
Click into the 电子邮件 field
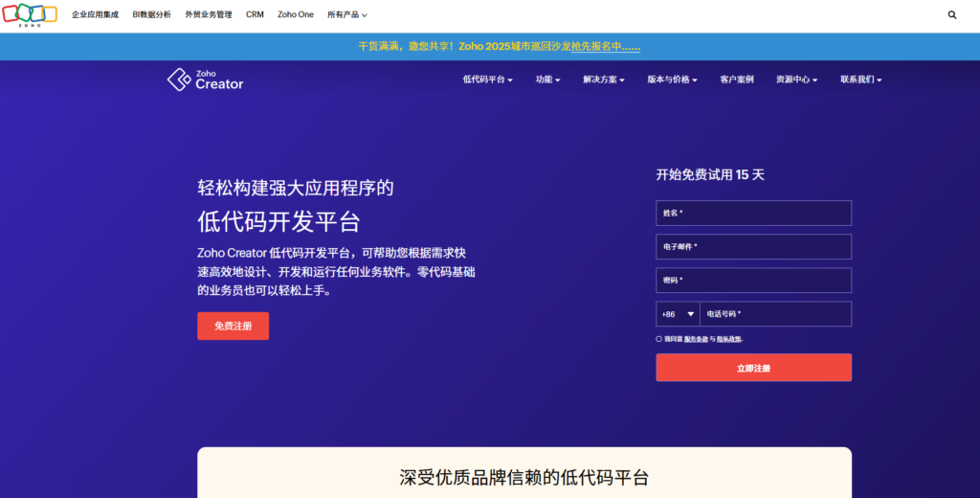(753, 246)
